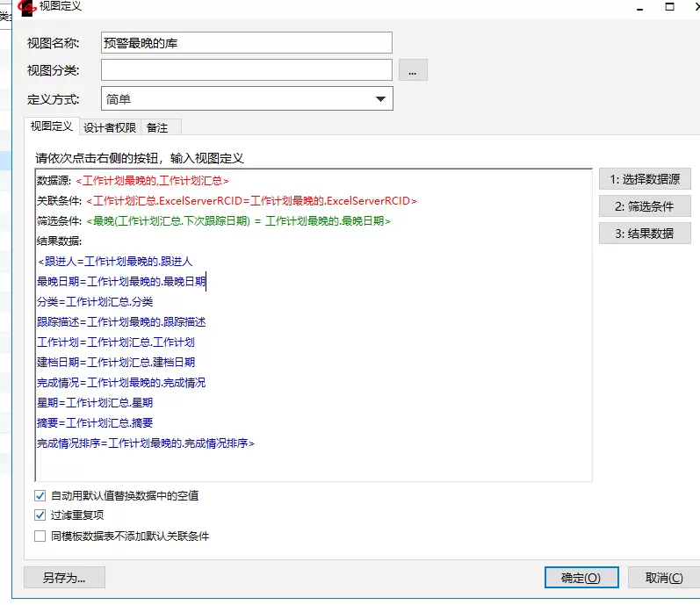The image size is (700, 605).
Task: Enable 同模板数据表不添加默认关联条件 checkbox
Action: [x=40, y=536]
